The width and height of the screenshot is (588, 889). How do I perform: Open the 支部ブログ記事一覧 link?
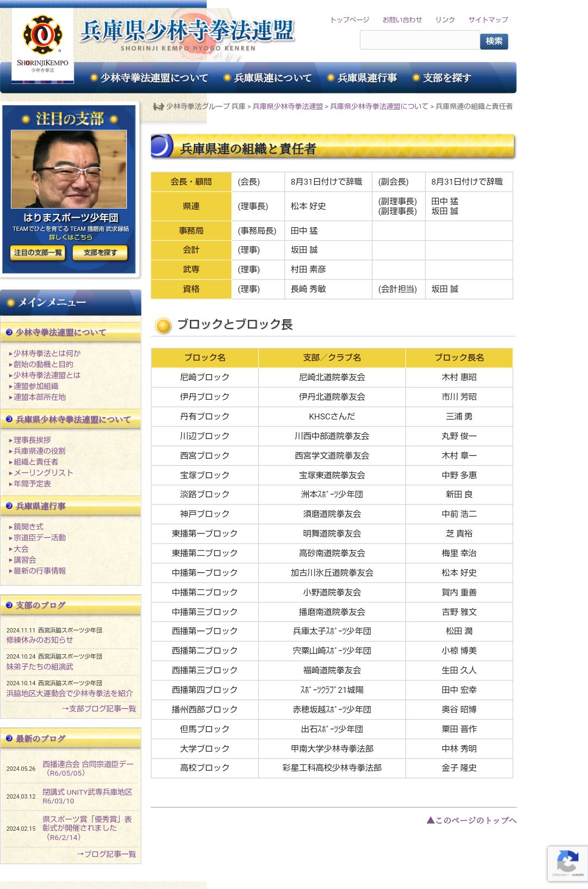(x=99, y=709)
